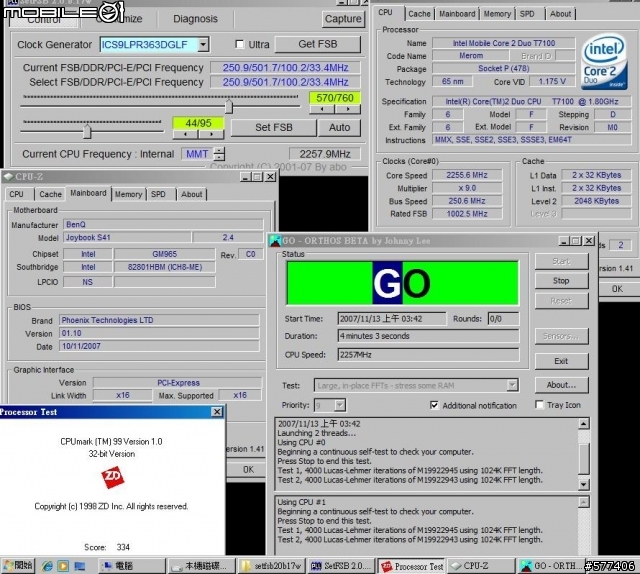The width and height of the screenshot is (640, 574).
Task: Click the Intel Core 2 Duo logo
Action: coord(604,62)
